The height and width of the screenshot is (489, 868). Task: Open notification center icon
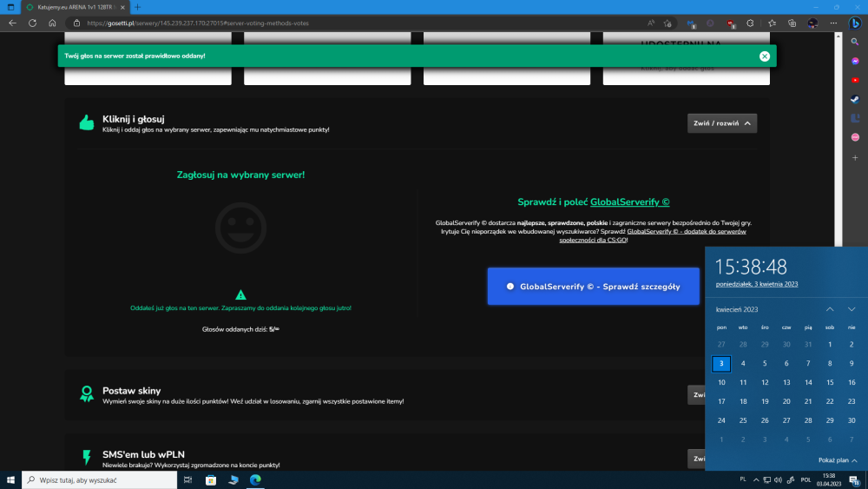click(x=854, y=480)
